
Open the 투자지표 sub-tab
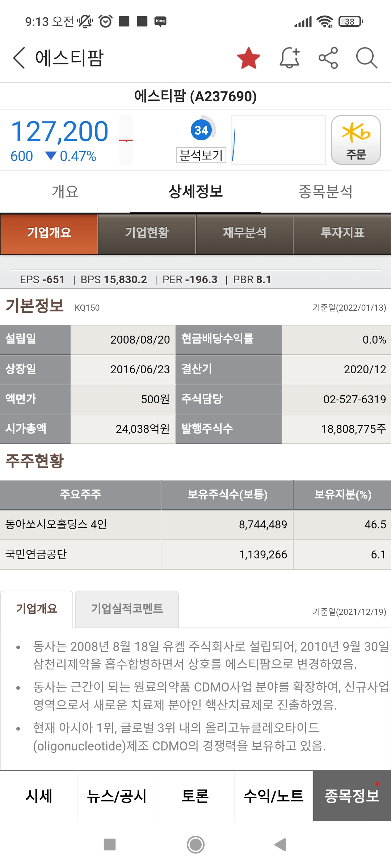342,234
